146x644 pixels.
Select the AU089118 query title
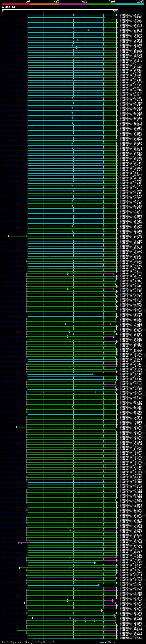(x=8, y=8)
